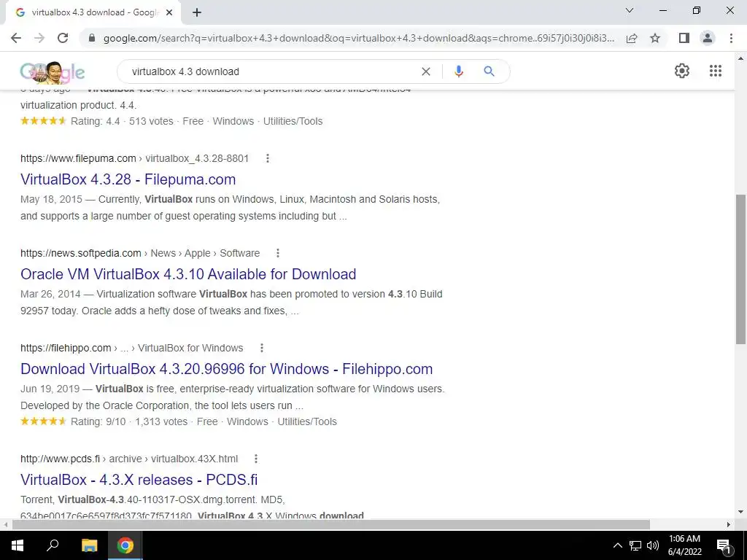The image size is (747, 560).
Task: Click 'Jun 19, 2019' snippet date
Action: pos(50,389)
